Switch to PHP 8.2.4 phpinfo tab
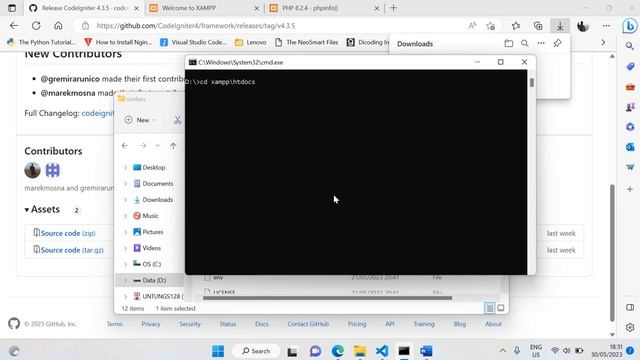The width and height of the screenshot is (640, 360). [x=324, y=8]
